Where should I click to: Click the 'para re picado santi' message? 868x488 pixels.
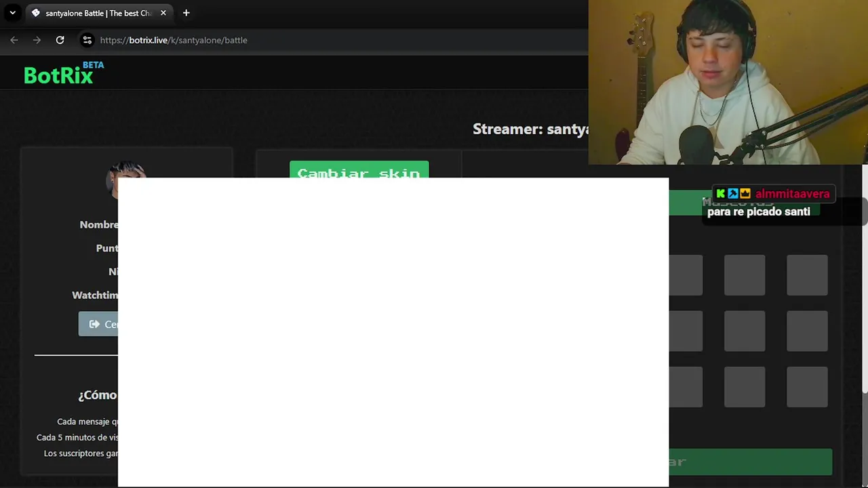[x=759, y=211]
